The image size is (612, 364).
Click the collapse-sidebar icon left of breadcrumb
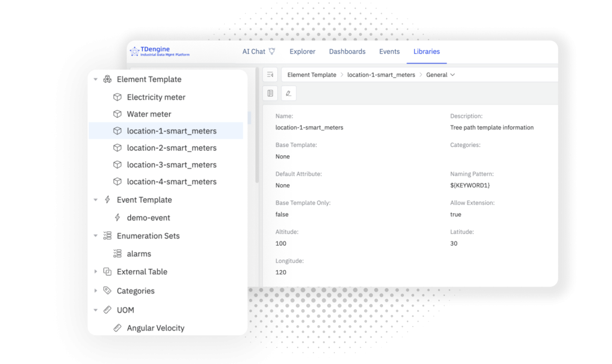270,74
